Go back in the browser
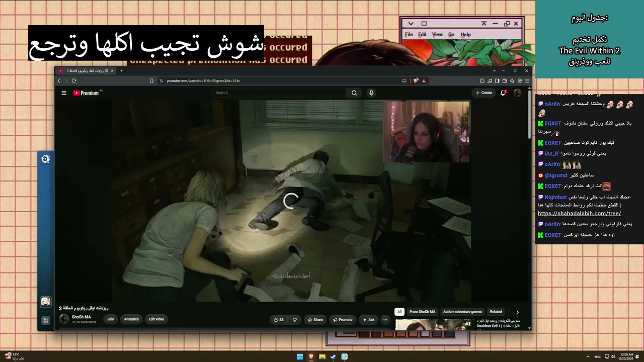 [x=59, y=80]
